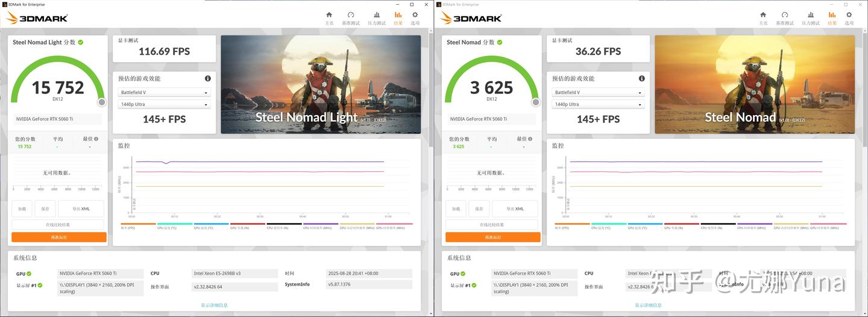
Task: Click orange 再次运行 in Steel Nomad Light window
Action: pos(59,237)
